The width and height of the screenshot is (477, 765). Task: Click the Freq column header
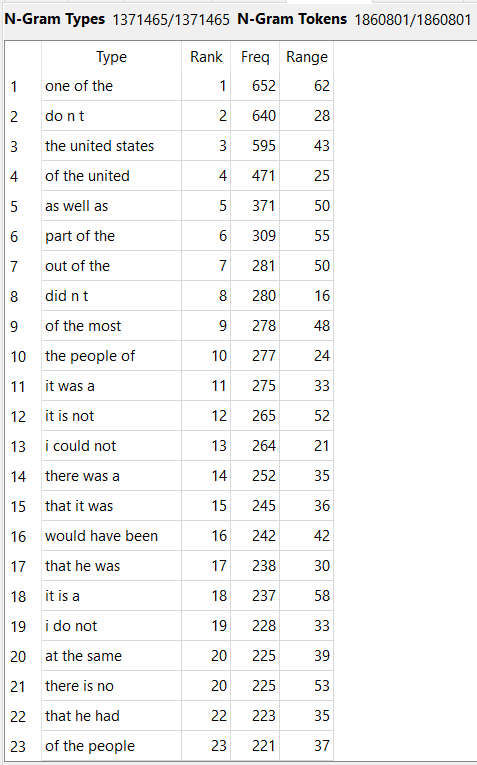(x=255, y=57)
